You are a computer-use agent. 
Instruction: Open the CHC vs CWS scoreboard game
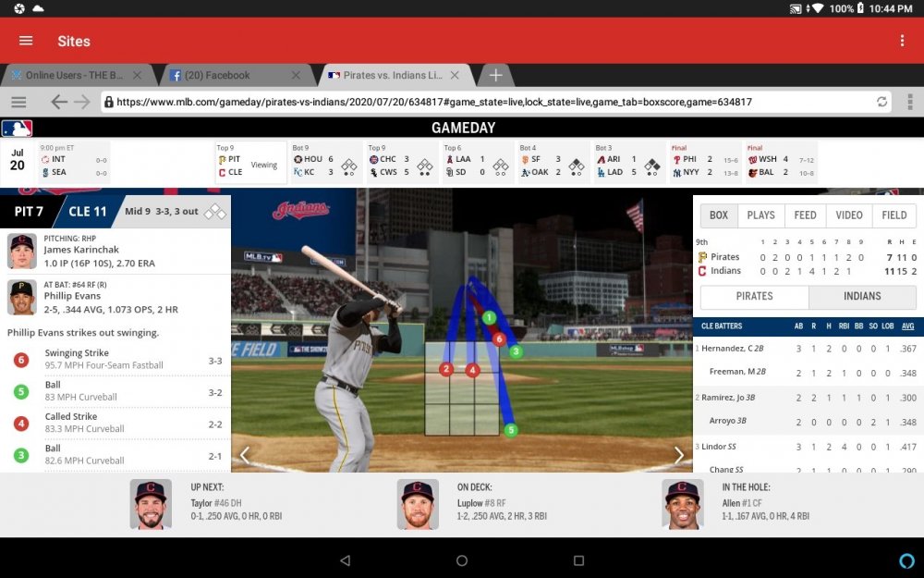[x=402, y=162]
